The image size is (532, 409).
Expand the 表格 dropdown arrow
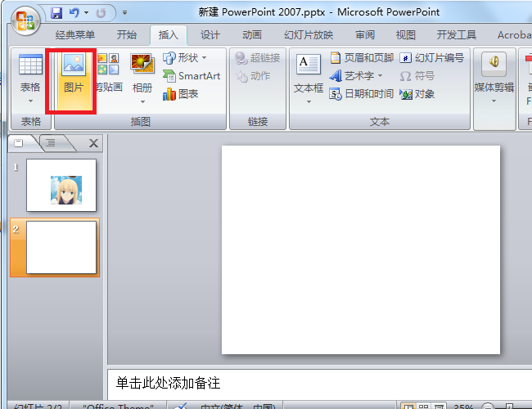(x=30, y=101)
